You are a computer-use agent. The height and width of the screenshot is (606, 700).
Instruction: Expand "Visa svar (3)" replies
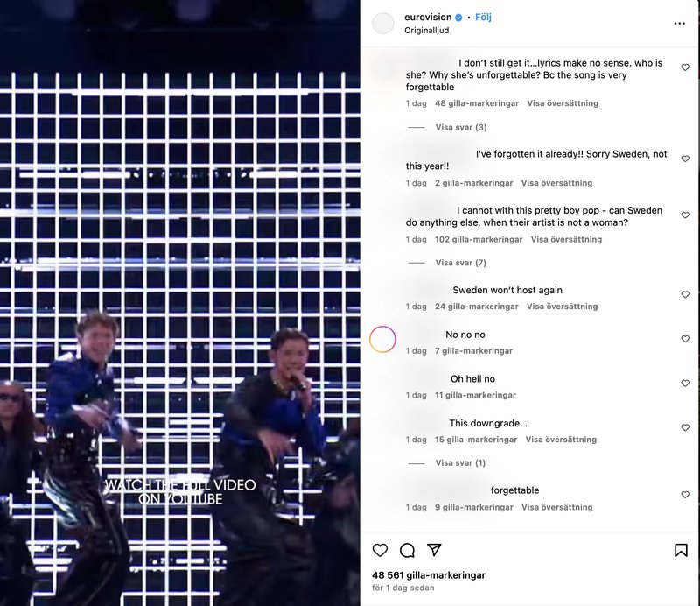[461, 127]
